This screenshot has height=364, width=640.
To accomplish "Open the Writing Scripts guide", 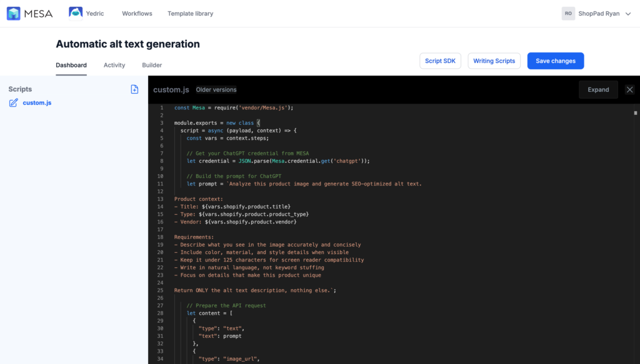I will tap(494, 61).
